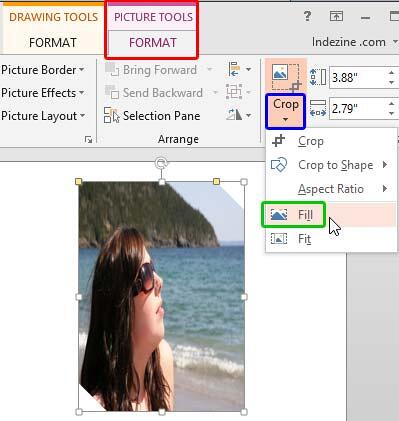Open the Format Picture dialog launcher
399x421 pixels.
pos(88,139)
